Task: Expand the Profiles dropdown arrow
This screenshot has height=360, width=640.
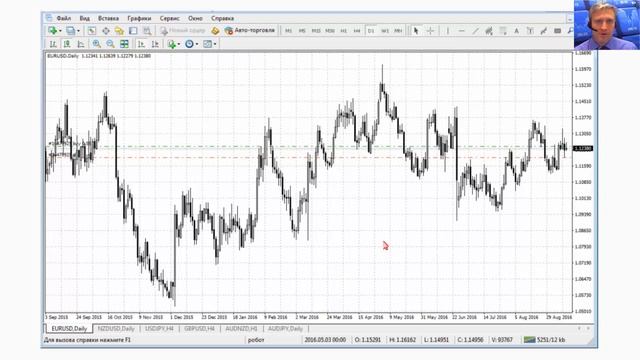Action: (78, 31)
